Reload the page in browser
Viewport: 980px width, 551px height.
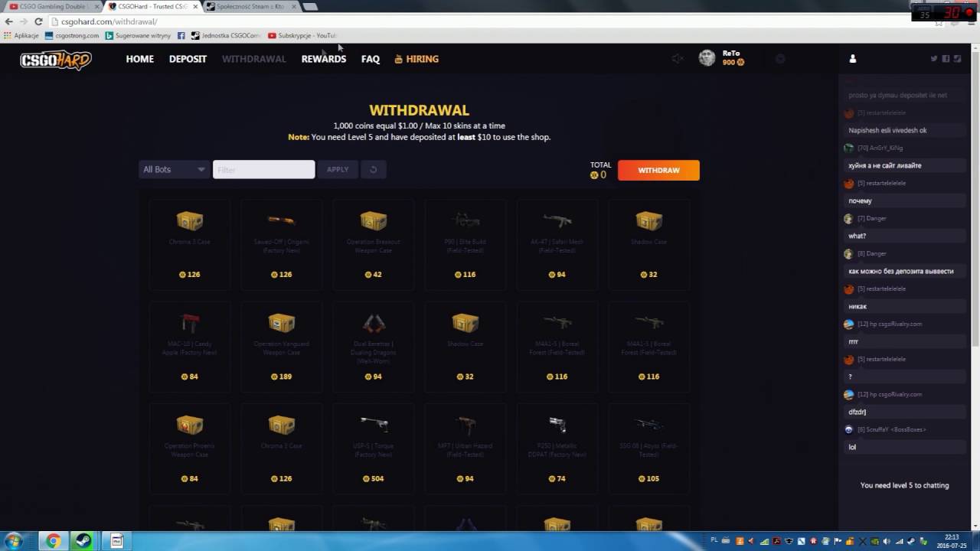38,21
